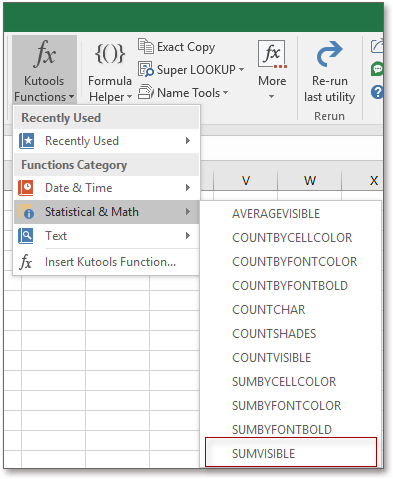
Task: Click the blue help question mark icon
Action: [377, 92]
